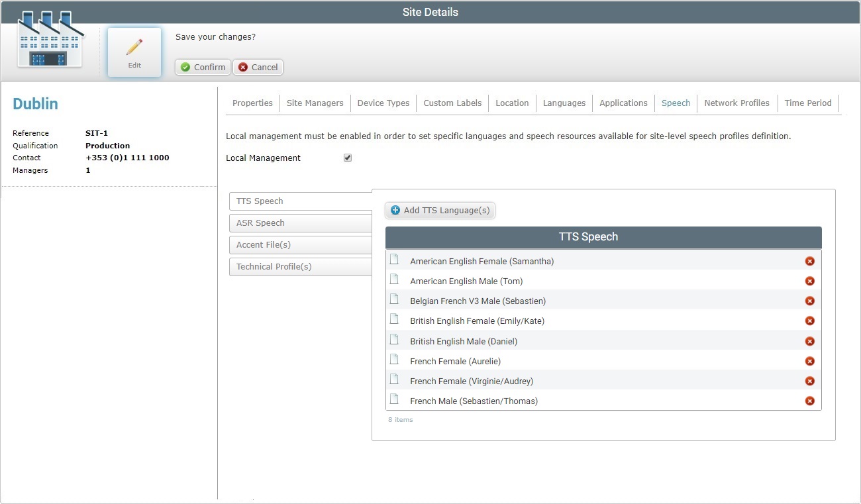
Task: Delete American English Male (Tom) entry
Action: point(809,281)
